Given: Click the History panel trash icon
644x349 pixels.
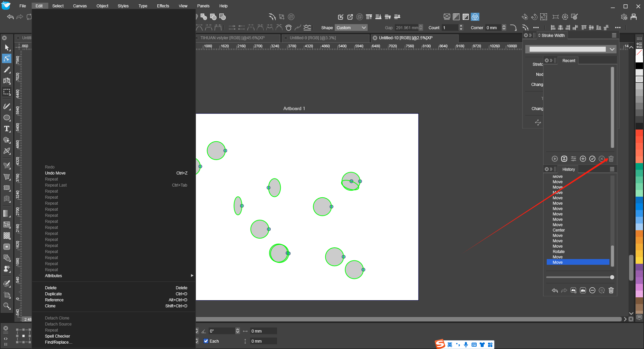Looking at the screenshot, I should coord(611,290).
